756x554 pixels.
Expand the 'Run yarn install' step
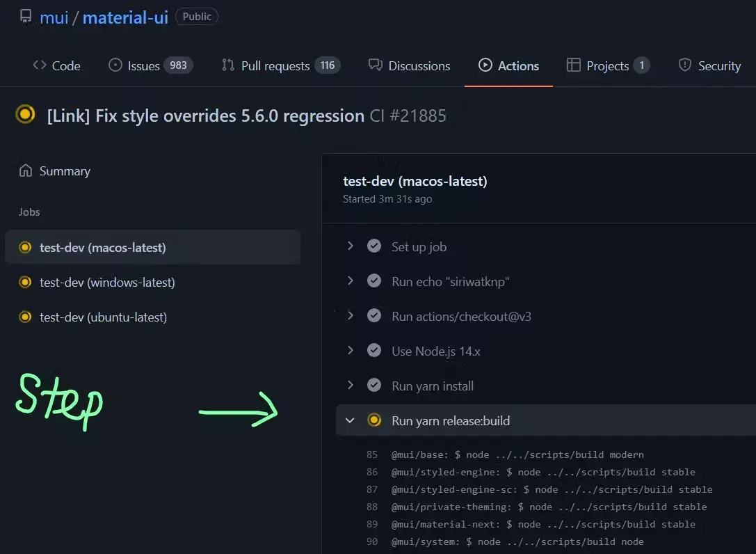tap(351, 385)
